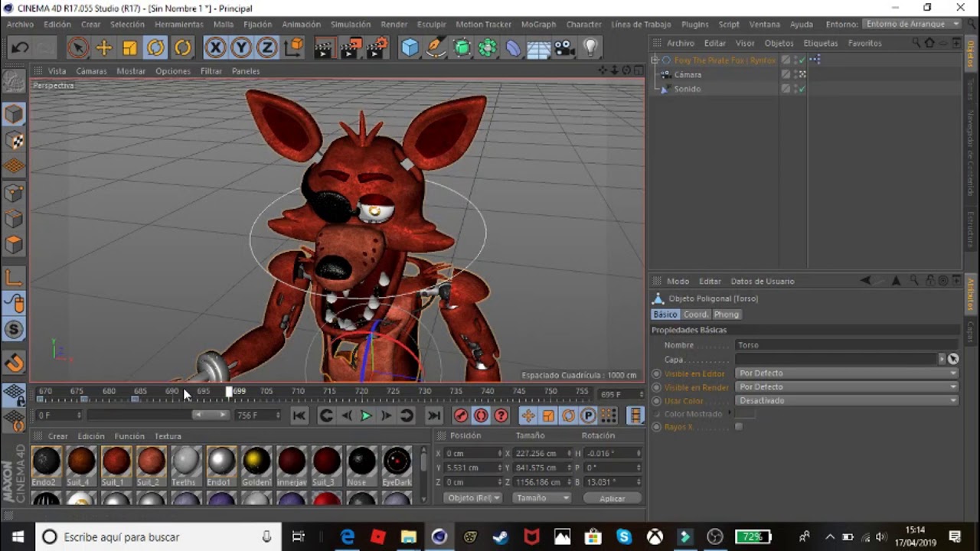Add a Light bulb object
This screenshot has width=980, height=551.
[x=590, y=48]
